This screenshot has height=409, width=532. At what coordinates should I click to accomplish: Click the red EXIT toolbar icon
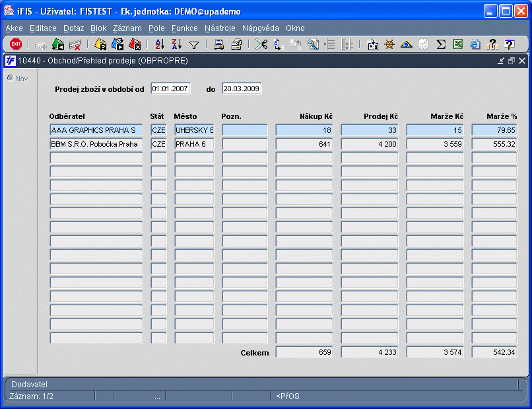(x=16, y=44)
